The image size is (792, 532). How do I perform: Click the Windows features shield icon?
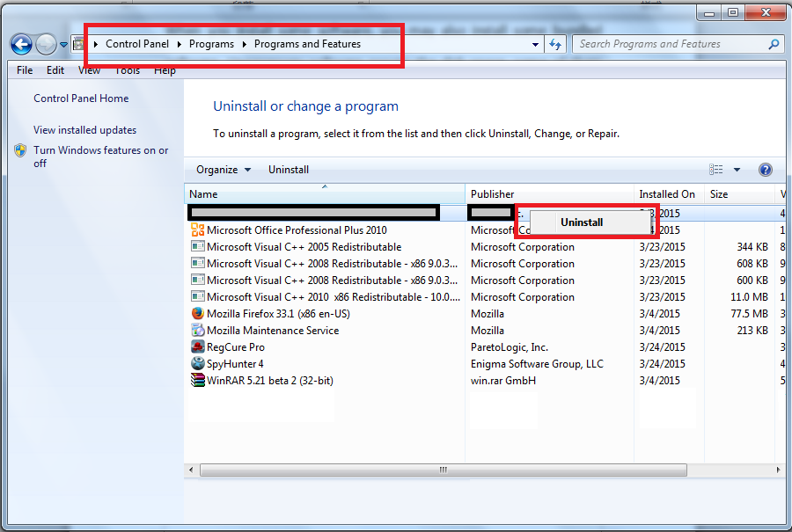click(20, 150)
